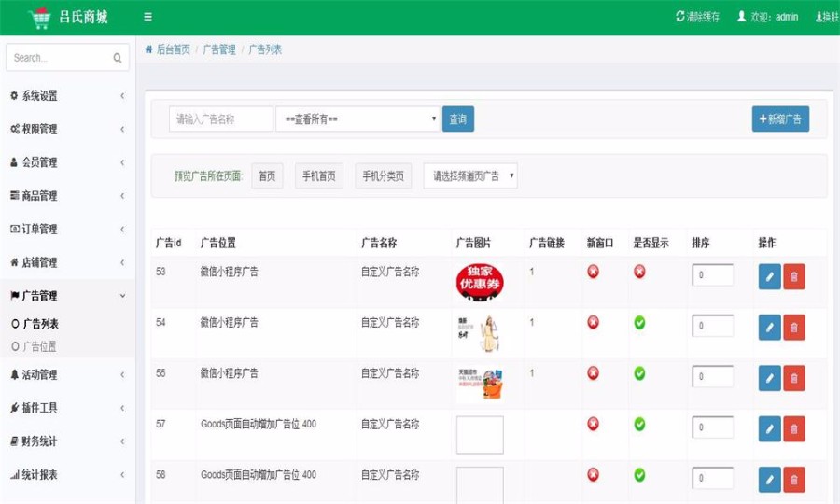The height and width of the screenshot is (504, 840).
Task: Click the 广告管理 breadcrumb link
Action: pos(219,49)
